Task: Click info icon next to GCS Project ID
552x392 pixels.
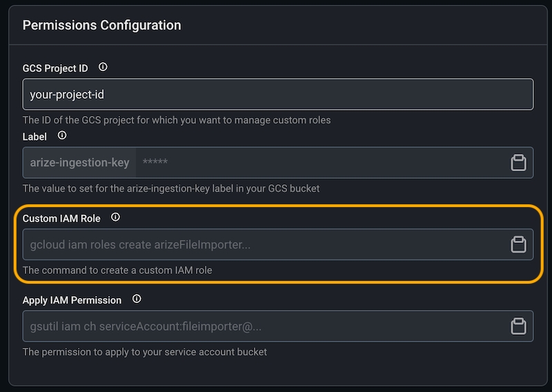Action: (103, 68)
